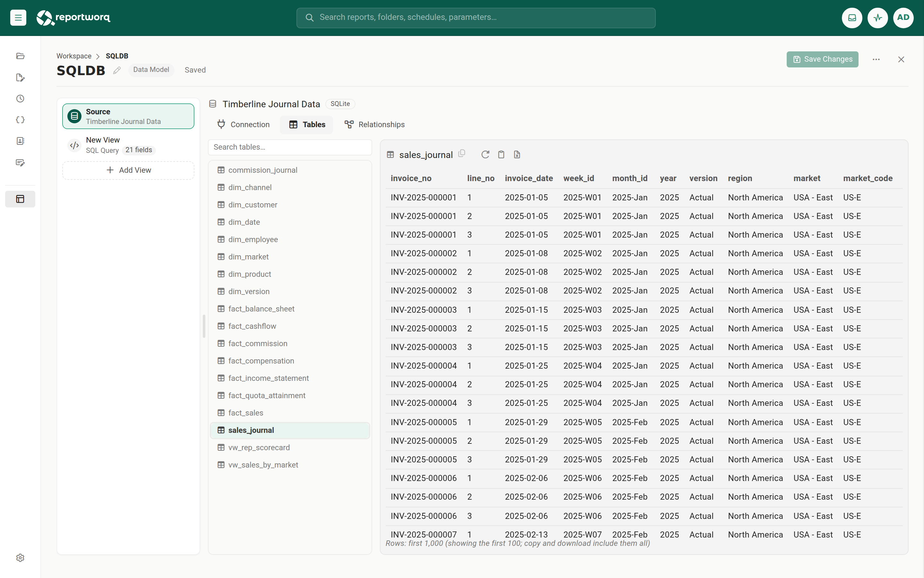Select the dim_product table
This screenshot has width=924, height=578.
[x=290, y=274]
